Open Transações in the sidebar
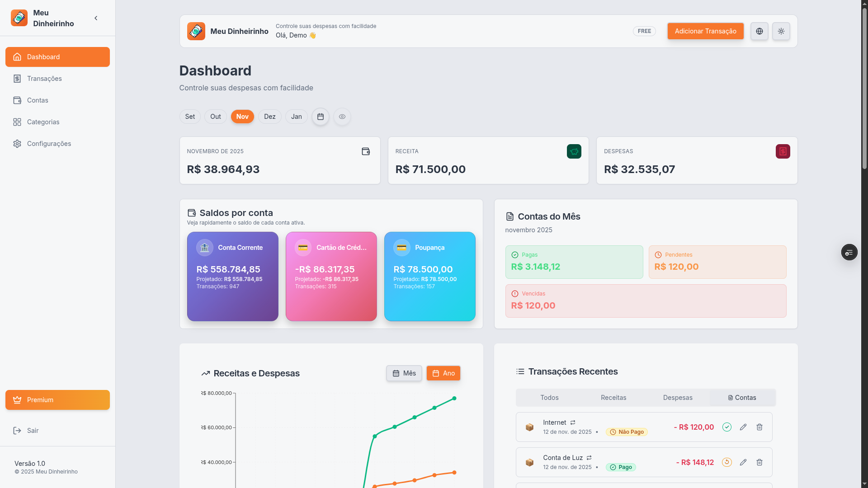Image resolution: width=868 pixels, height=488 pixels. (44, 79)
